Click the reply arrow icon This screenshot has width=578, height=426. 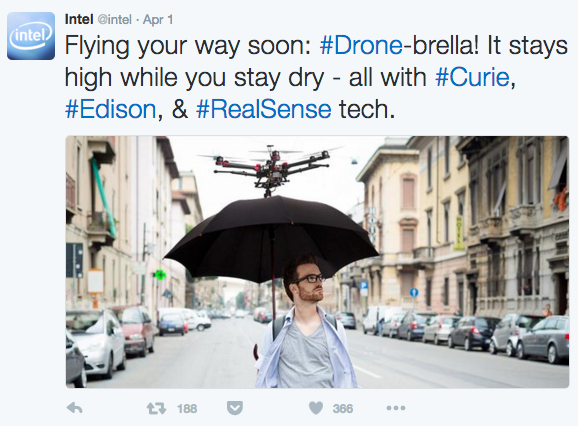tap(74, 408)
